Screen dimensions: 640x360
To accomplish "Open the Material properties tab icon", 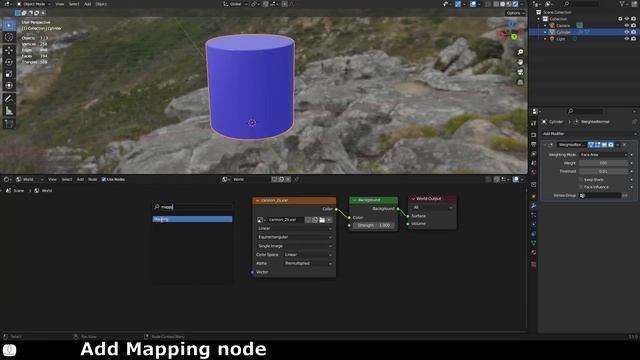I will 533,253.
